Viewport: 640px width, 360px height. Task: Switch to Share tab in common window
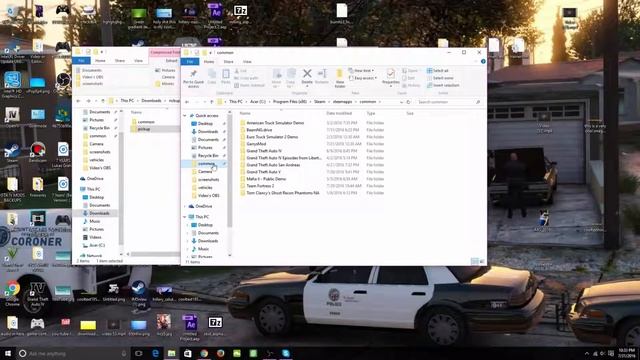[229, 62]
